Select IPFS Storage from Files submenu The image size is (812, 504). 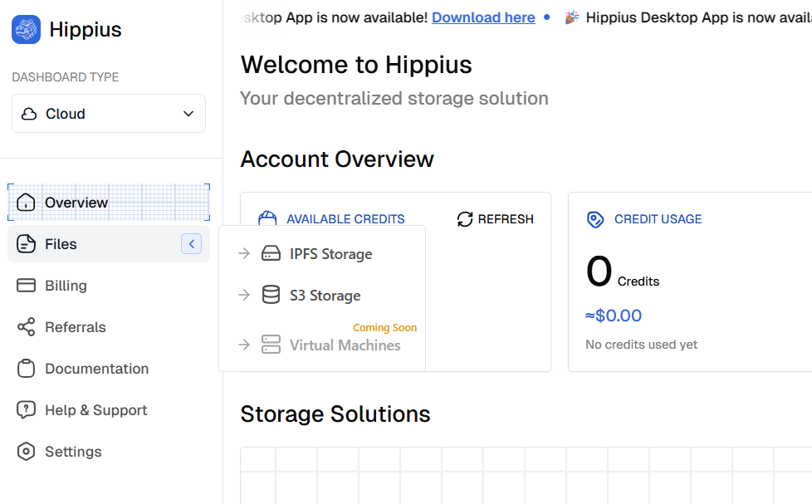330,254
